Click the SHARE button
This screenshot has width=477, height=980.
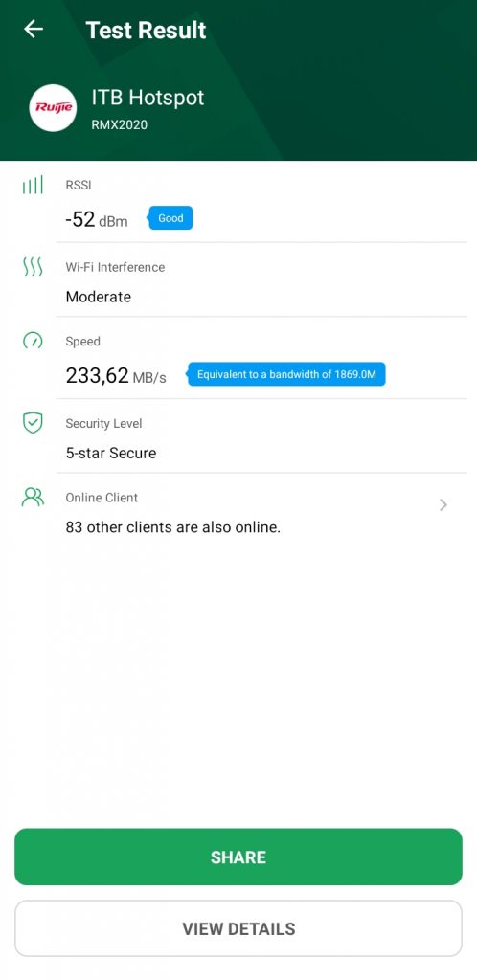(x=238, y=857)
